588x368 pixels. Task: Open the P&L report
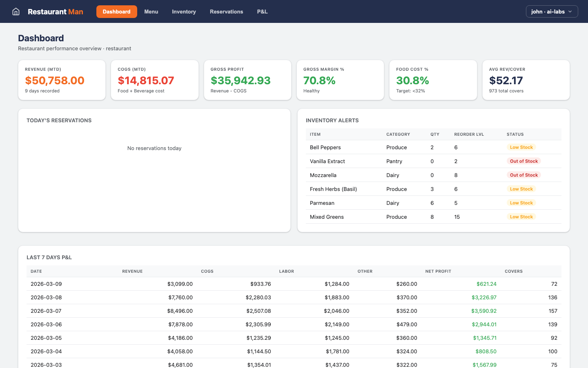pos(262,11)
